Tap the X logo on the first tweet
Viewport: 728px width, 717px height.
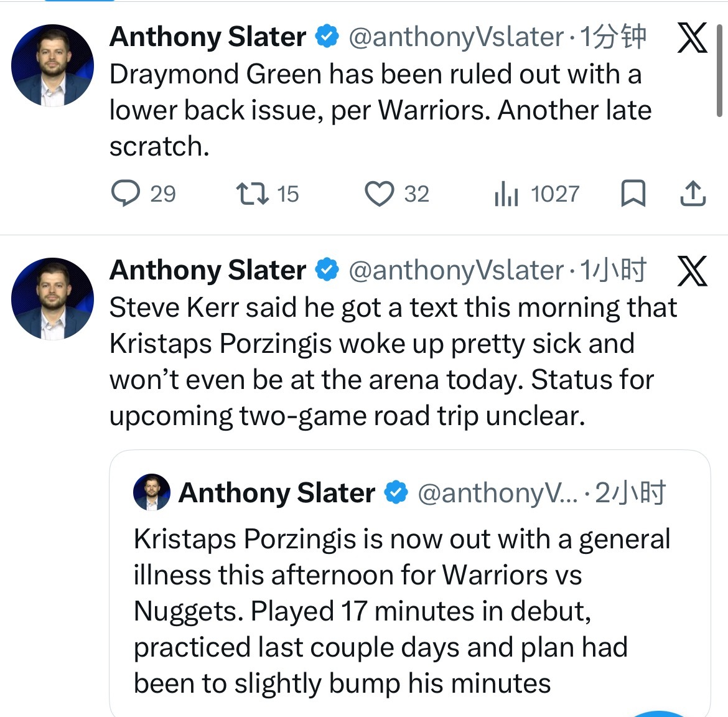(x=692, y=38)
